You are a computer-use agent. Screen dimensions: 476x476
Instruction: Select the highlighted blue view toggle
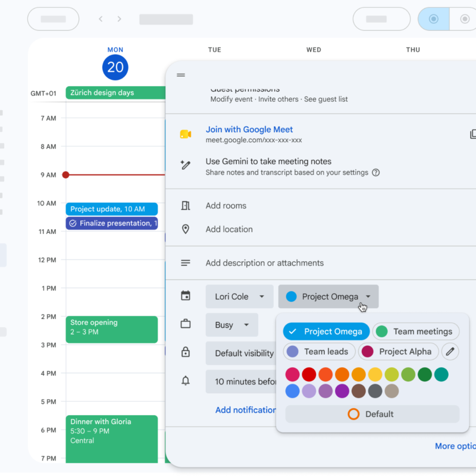click(434, 19)
